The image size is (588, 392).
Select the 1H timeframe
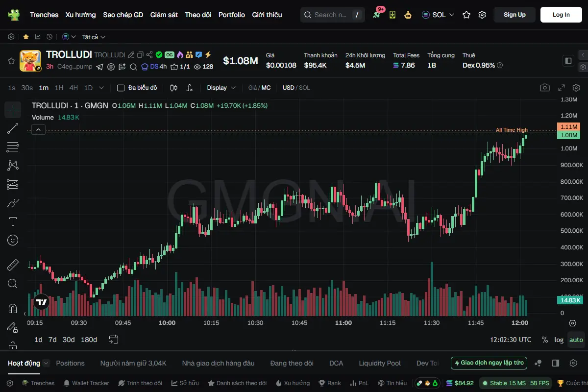click(x=59, y=88)
